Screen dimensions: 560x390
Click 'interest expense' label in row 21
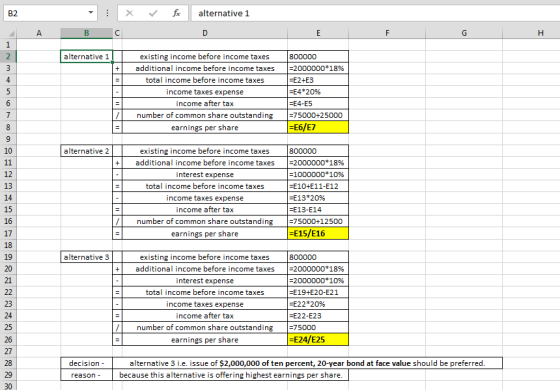pos(205,280)
